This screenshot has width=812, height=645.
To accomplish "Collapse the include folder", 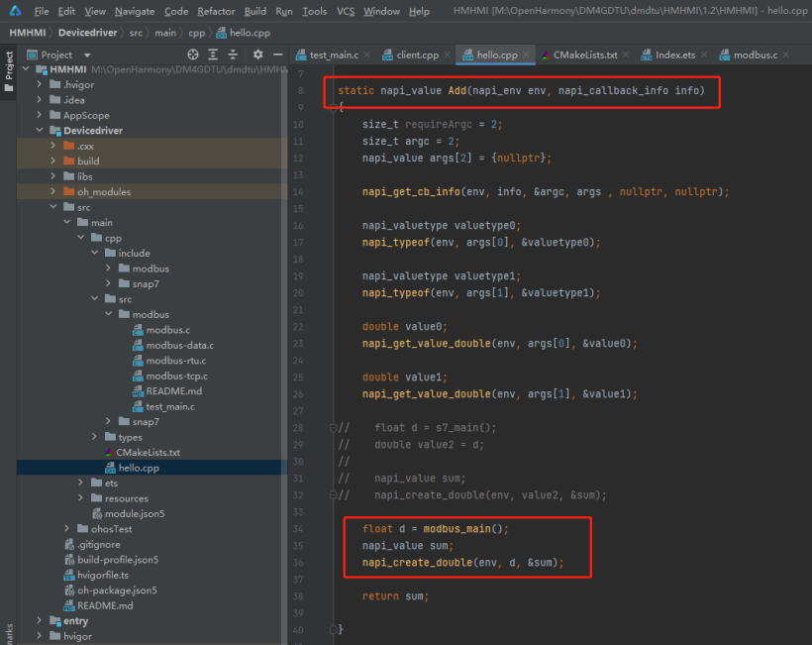I will pos(95,253).
